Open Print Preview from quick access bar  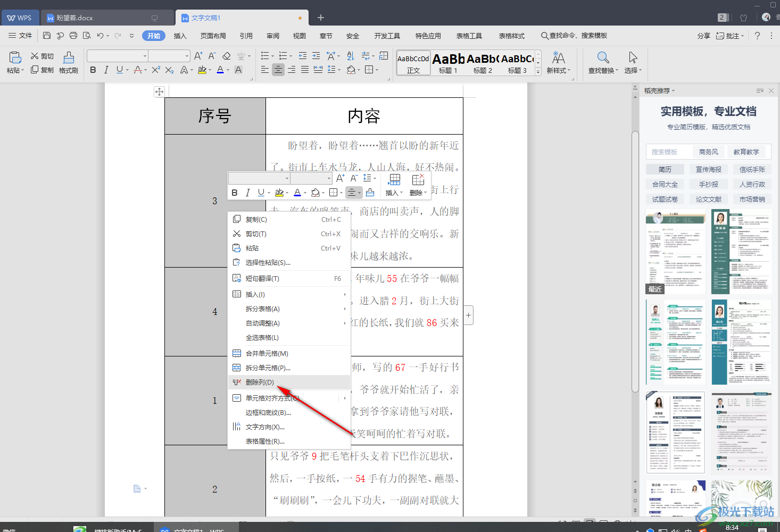[x=87, y=36]
